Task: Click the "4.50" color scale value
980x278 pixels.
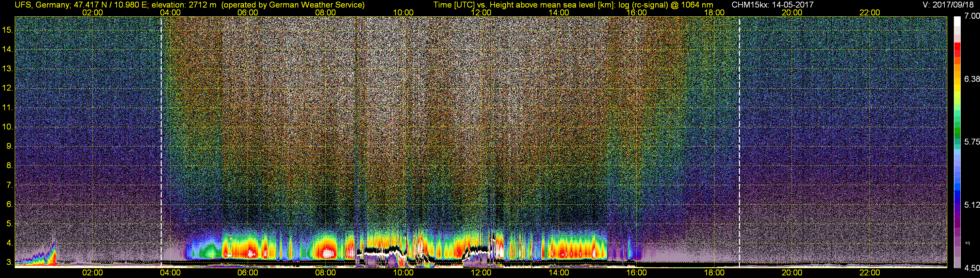Action: [x=972, y=268]
